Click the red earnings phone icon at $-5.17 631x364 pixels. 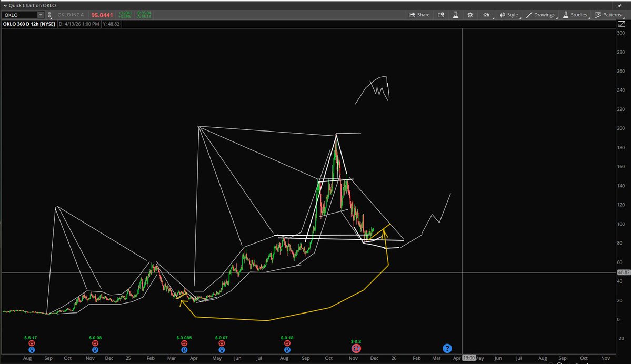coord(32,343)
